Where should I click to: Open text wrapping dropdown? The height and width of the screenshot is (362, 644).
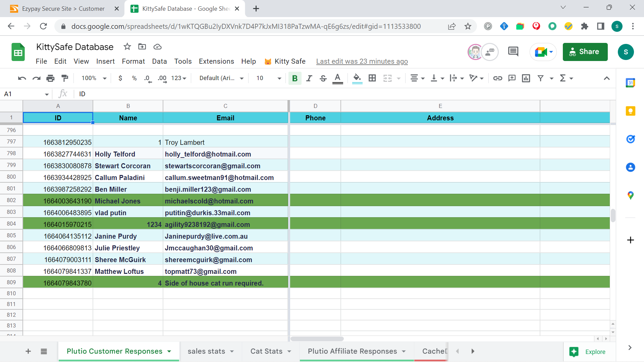point(457,78)
